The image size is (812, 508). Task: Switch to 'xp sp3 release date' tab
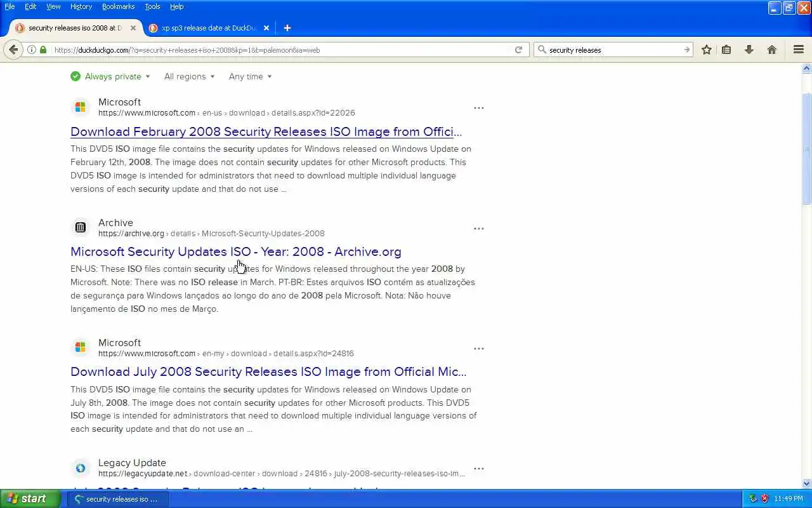pyautogui.click(x=209, y=28)
